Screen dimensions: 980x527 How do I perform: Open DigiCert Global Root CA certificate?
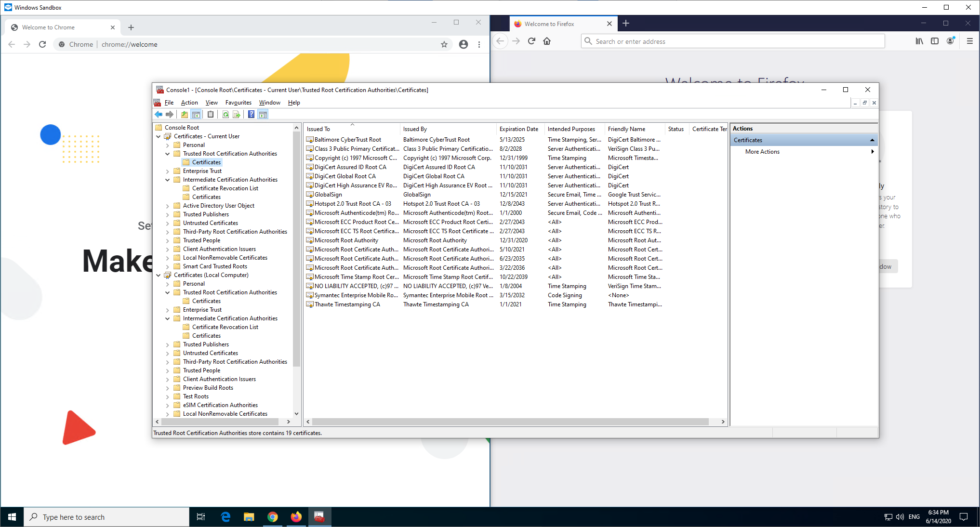345,176
